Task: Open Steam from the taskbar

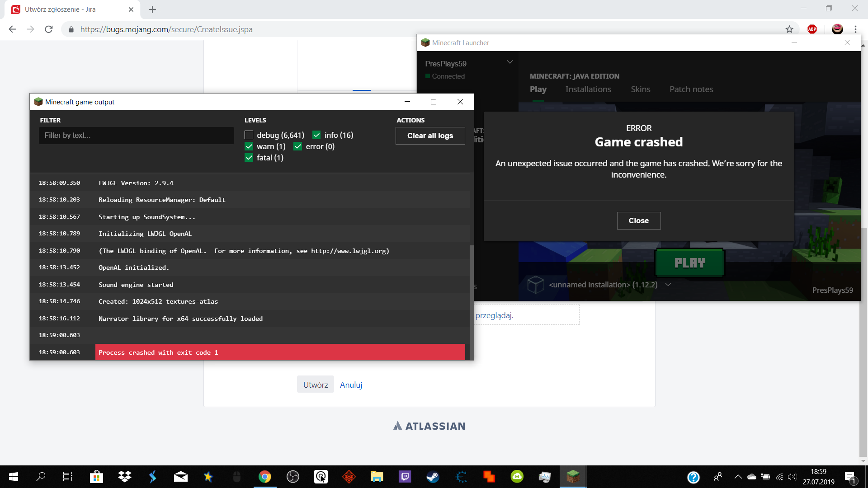Action: point(433,477)
